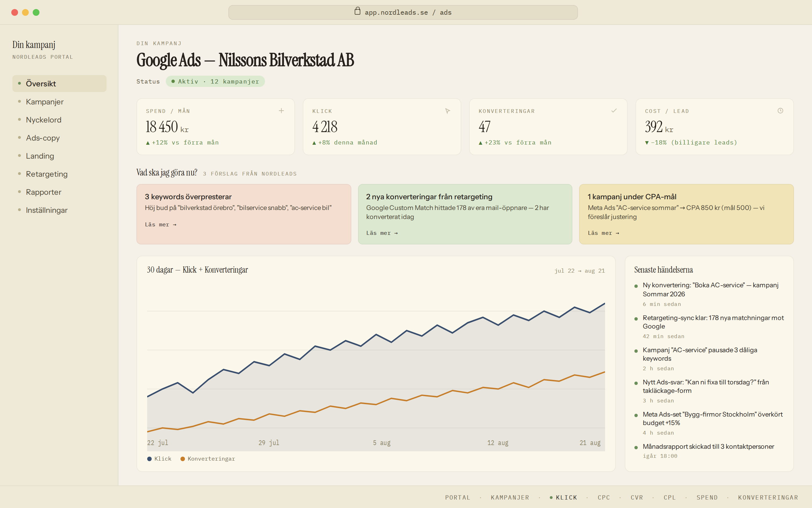Select CVR in the footer bar
Image resolution: width=812 pixels, height=508 pixels.
click(637, 497)
